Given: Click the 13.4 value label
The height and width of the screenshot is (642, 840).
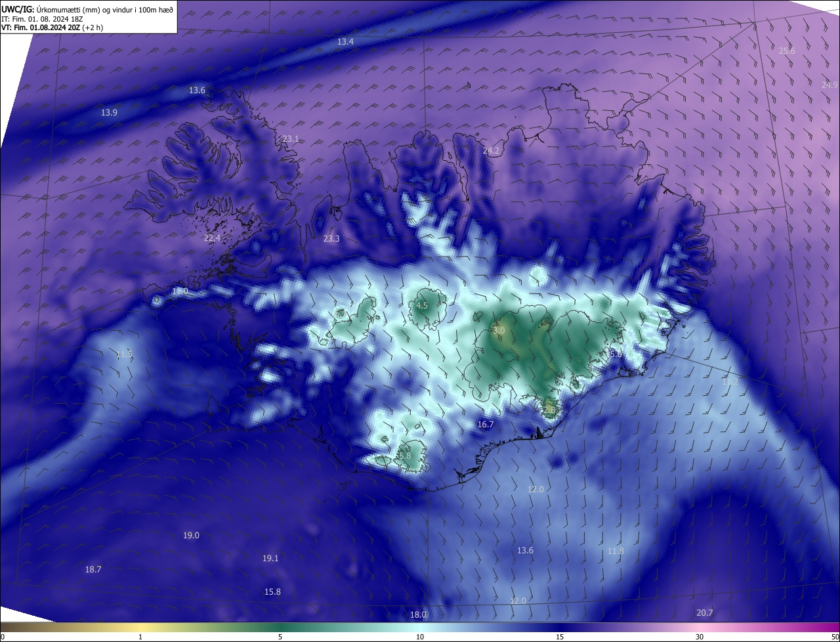Looking at the screenshot, I should click(345, 41).
